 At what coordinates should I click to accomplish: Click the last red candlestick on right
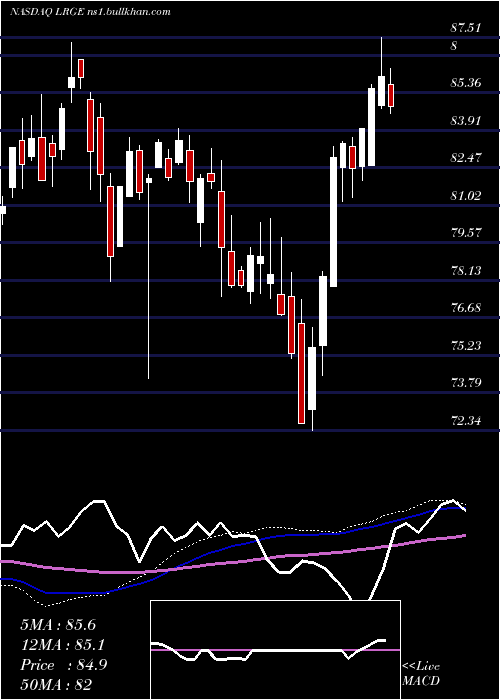pos(391,96)
